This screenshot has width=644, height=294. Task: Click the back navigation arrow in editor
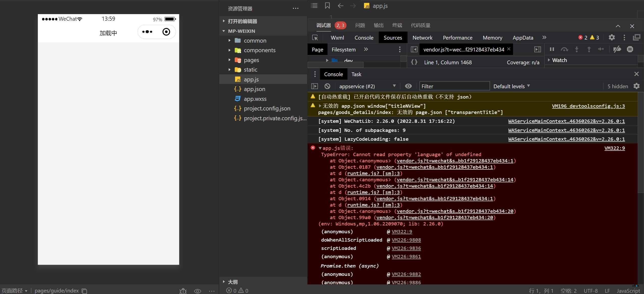(340, 6)
